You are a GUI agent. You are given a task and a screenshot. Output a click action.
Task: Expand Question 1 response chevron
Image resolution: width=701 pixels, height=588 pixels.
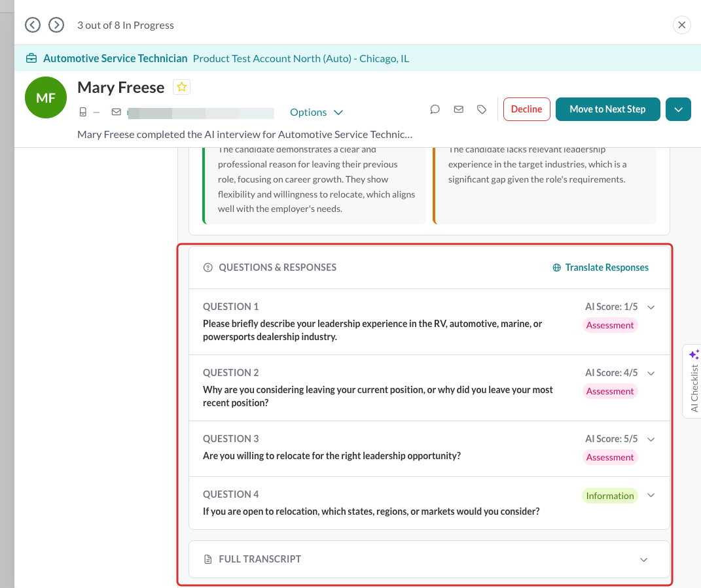click(651, 307)
